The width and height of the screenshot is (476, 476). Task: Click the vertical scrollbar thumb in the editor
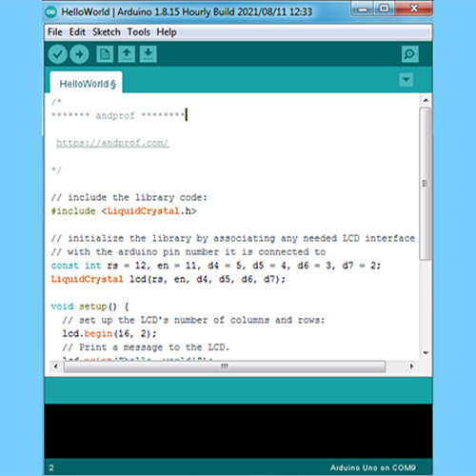(426, 184)
